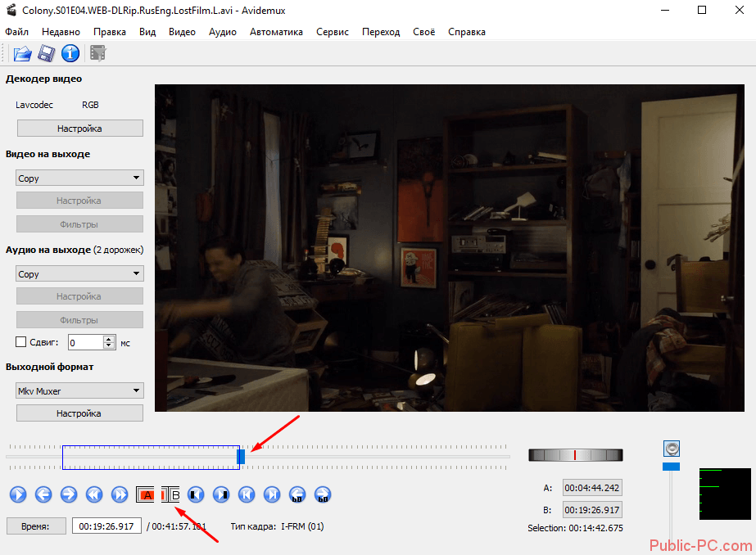Click the blue timeline slider handle
This screenshot has height=555, width=756.
(x=241, y=457)
